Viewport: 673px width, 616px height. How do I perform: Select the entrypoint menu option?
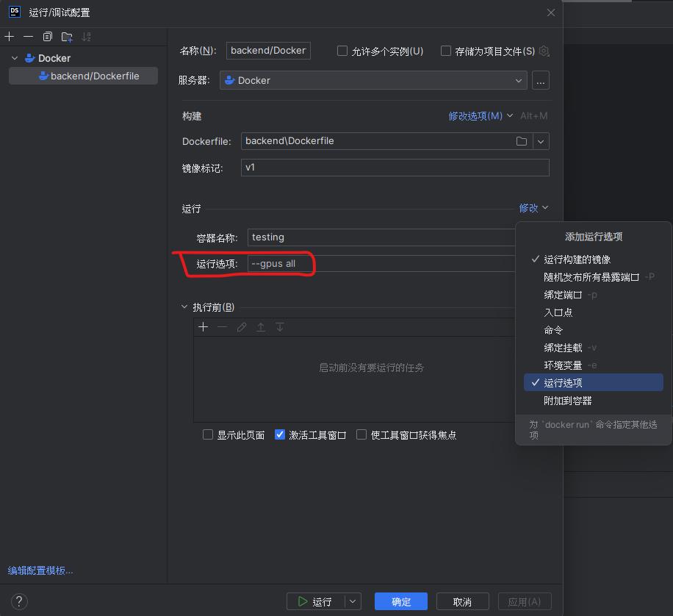pyautogui.click(x=593, y=312)
